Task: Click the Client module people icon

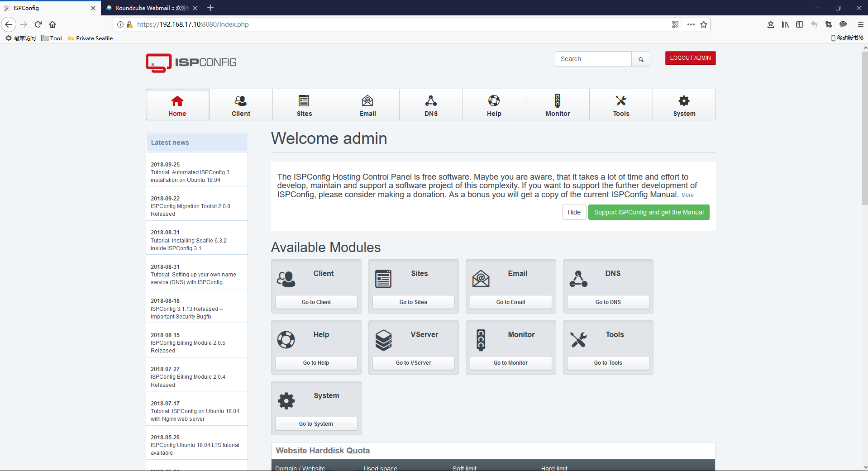Action: coord(286,279)
